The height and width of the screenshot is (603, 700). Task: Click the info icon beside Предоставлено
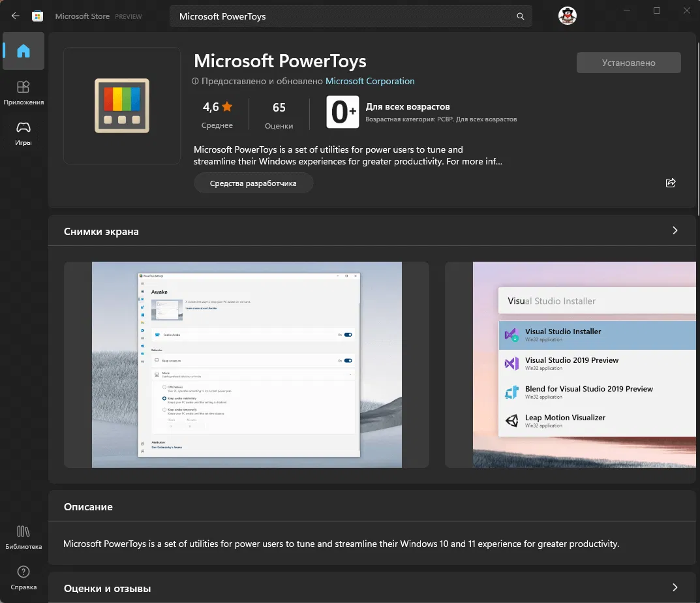pyautogui.click(x=195, y=82)
